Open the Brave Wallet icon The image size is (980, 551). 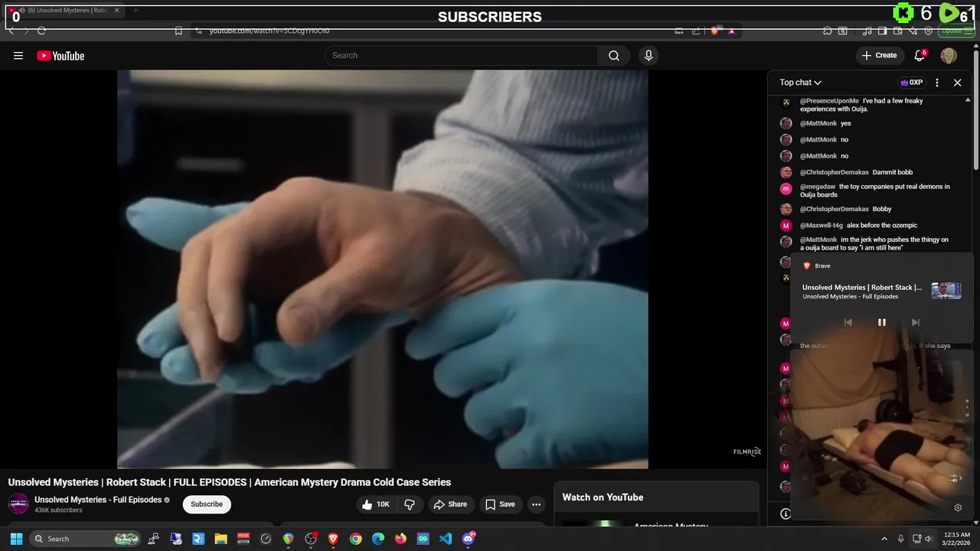[897, 31]
